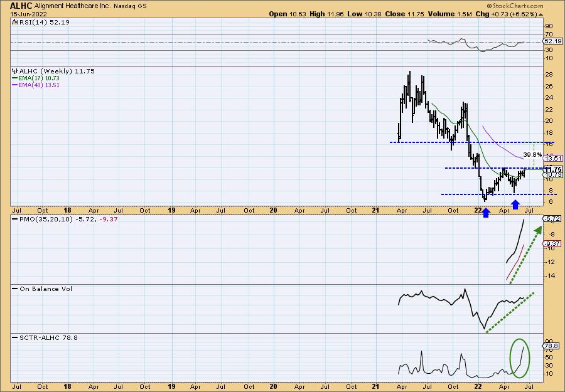Click the RSI indicator icon before RSI(14)
The height and width of the screenshot is (392, 565).
click(x=15, y=22)
